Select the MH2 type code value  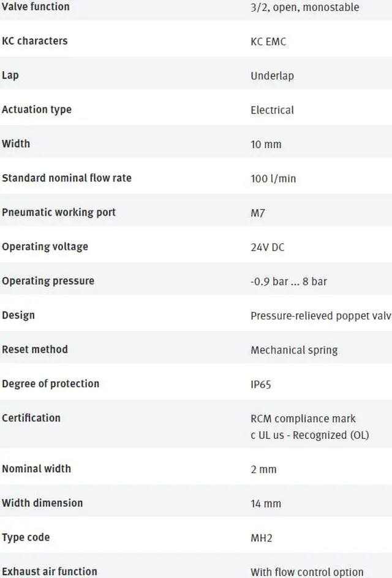click(x=262, y=538)
